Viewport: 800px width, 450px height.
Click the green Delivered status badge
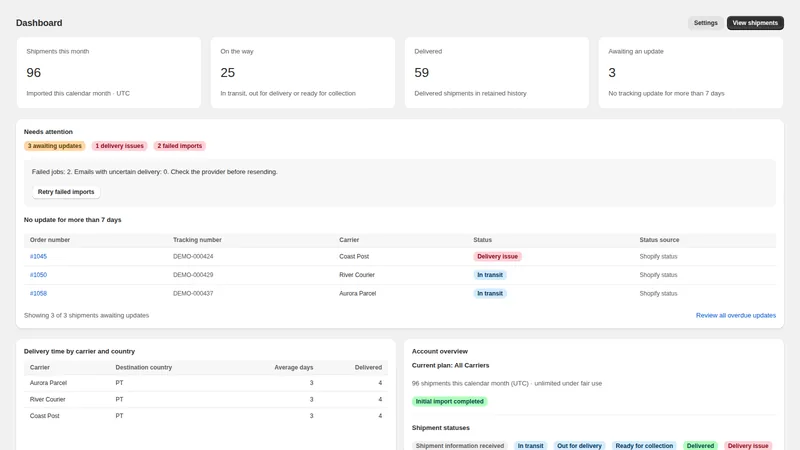pos(700,446)
